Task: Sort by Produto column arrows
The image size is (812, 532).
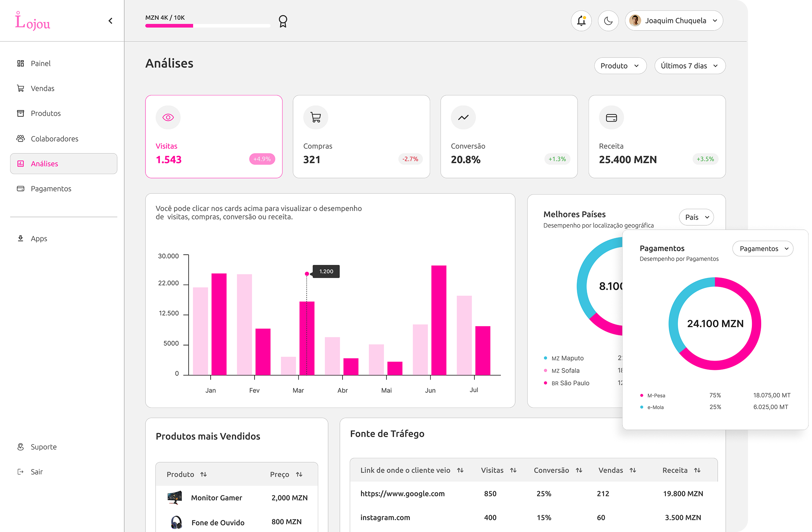Action: [x=203, y=474]
